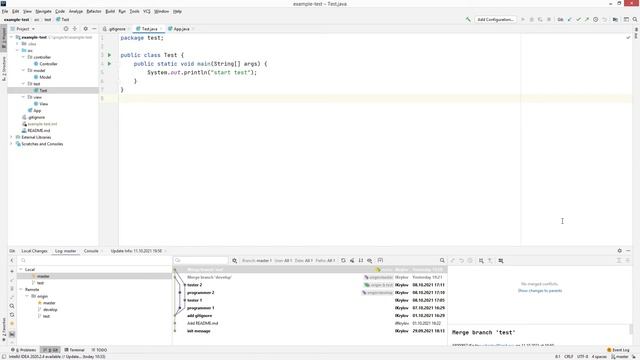Image resolution: width=640 pixels, height=360 pixels.
Task: Open the TODO tool window button
Action: click(x=99, y=350)
